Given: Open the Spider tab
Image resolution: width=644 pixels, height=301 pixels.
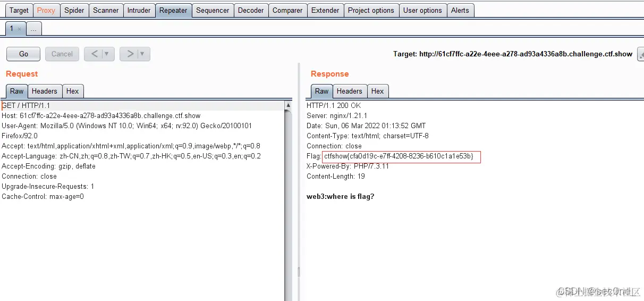Looking at the screenshot, I should click(74, 10).
